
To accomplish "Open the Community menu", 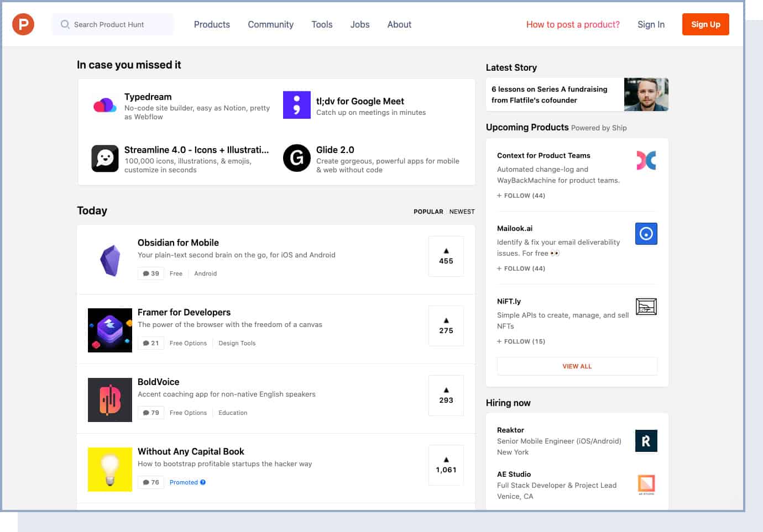I will tap(270, 24).
